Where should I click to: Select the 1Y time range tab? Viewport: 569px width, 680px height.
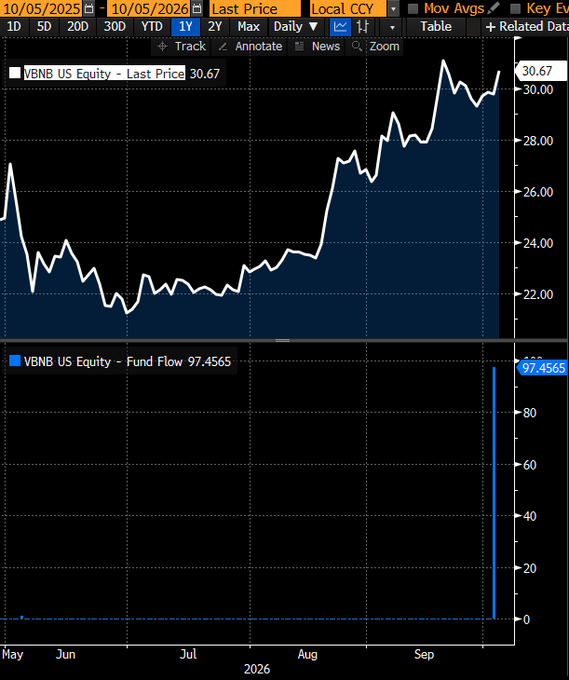(186, 27)
